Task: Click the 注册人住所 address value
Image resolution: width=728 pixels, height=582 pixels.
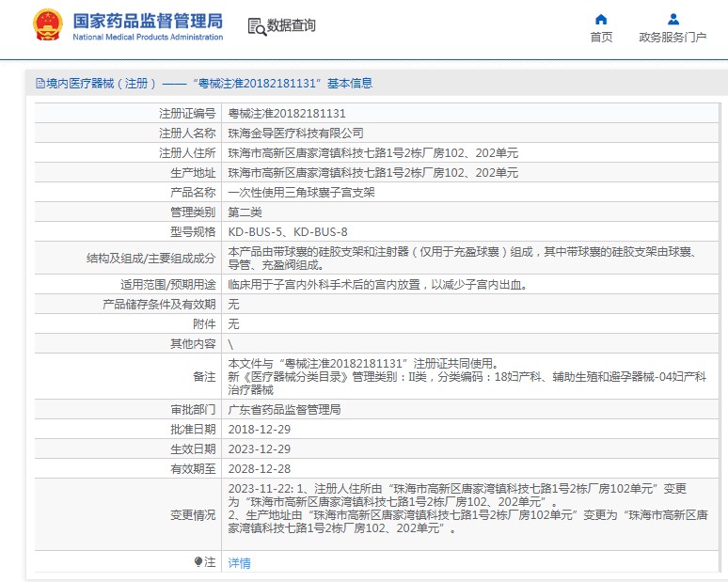Action: click(x=372, y=152)
